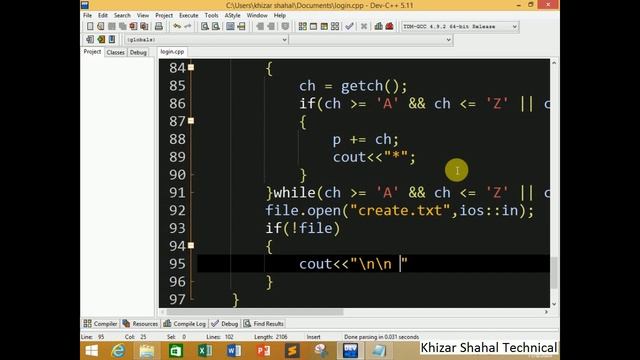Collapse the code fold at line 94
Image resolution: width=640 pixels, height=360 pixels.
click(191, 246)
